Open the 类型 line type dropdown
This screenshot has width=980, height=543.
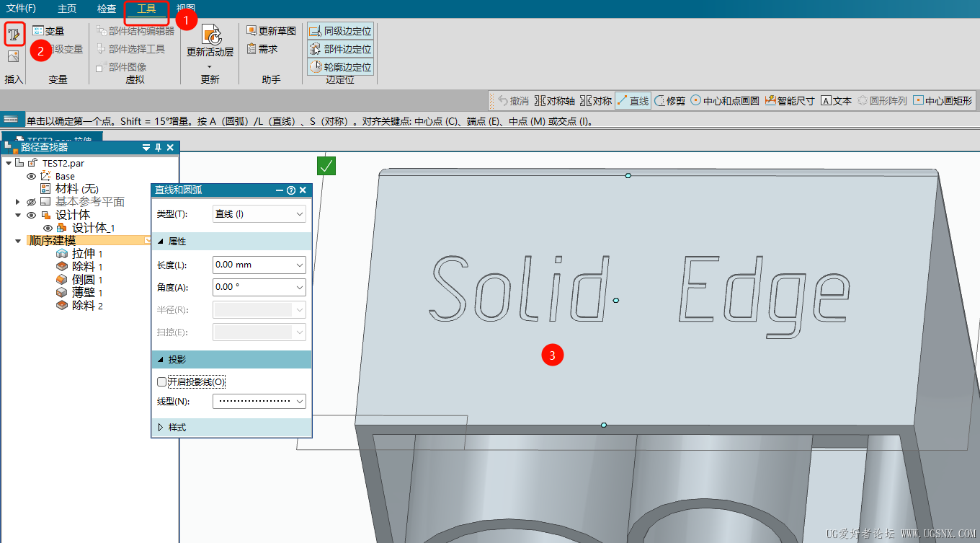[x=259, y=214]
